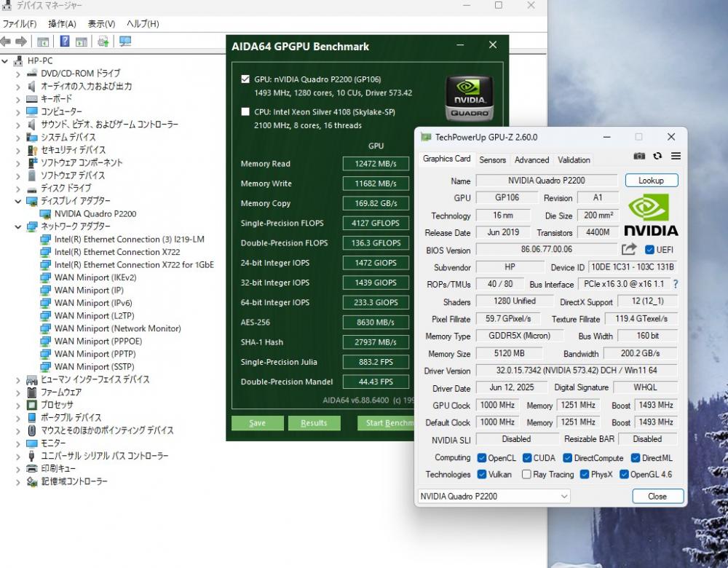
Task: Click the NVIDIA Quadro logo in AIDA64
Action: [x=469, y=98]
